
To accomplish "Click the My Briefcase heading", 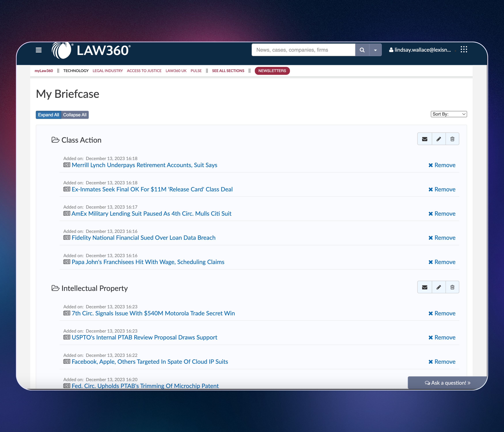I will pyautogui.click(x=68, y=94).
